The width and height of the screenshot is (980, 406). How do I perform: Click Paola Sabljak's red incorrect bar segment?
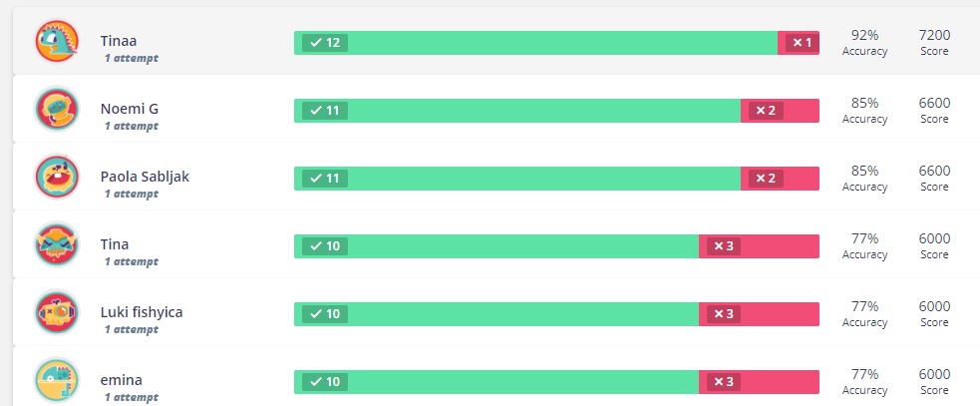click(x=780, y=179)
